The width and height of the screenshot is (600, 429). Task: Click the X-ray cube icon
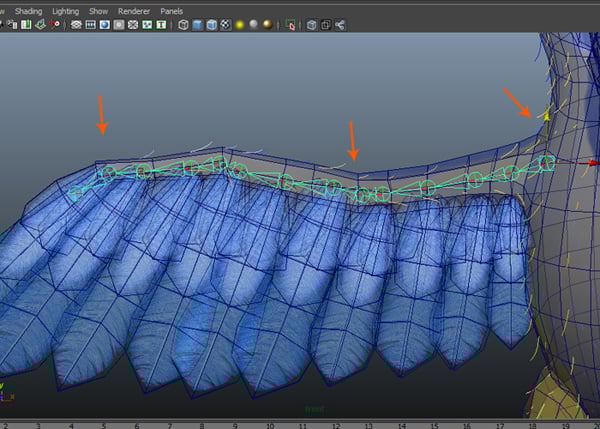[313, 26]
